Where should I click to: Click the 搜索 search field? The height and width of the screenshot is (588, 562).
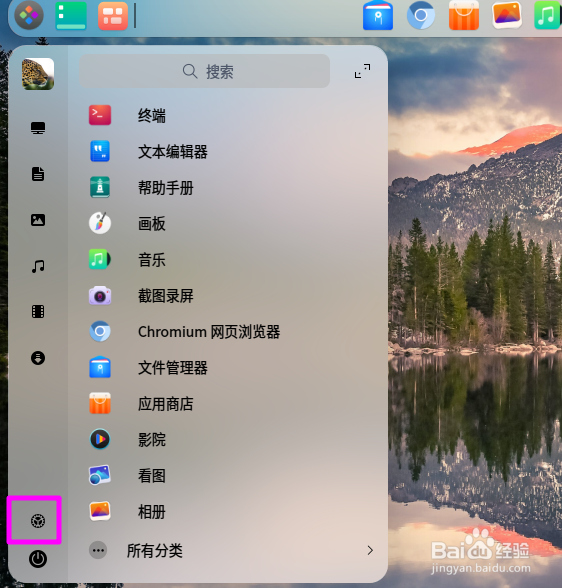click(x=205, y=71)
